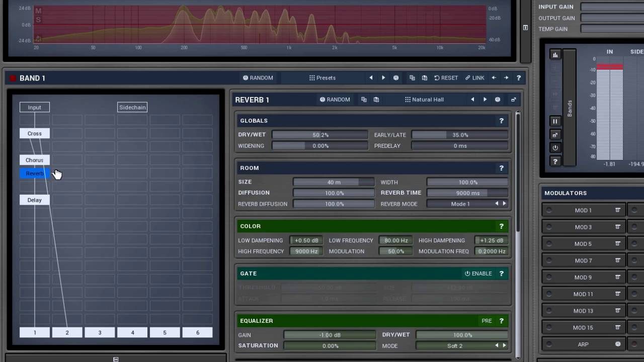Click the MOD 3 modulator button
Viewport: 644px width, 362px height.
tap(584, 227)
